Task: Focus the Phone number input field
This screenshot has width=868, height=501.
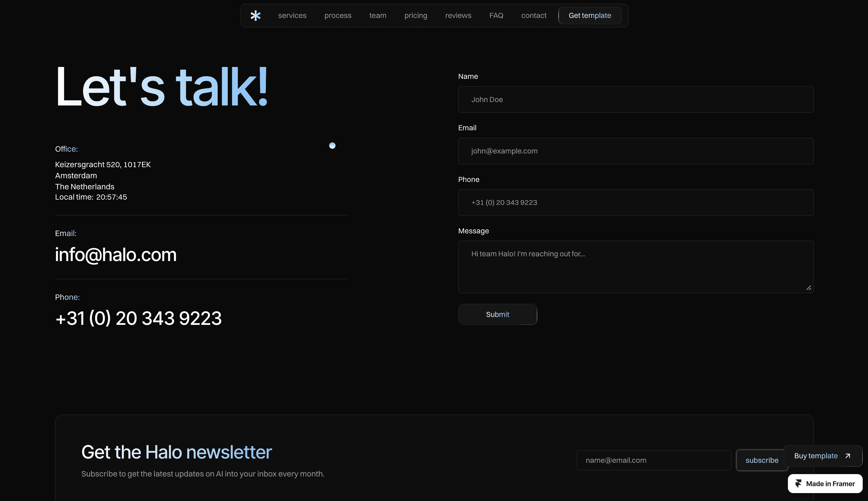Action: point(636,202)
